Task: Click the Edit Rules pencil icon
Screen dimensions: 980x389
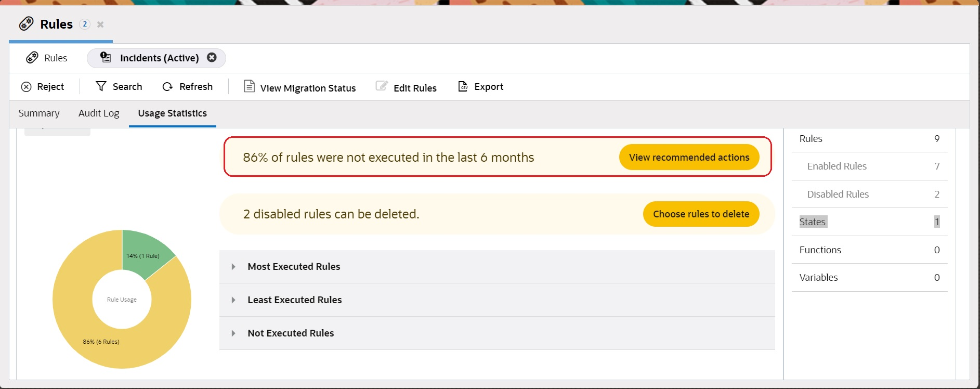Action: tap(382, 86)
